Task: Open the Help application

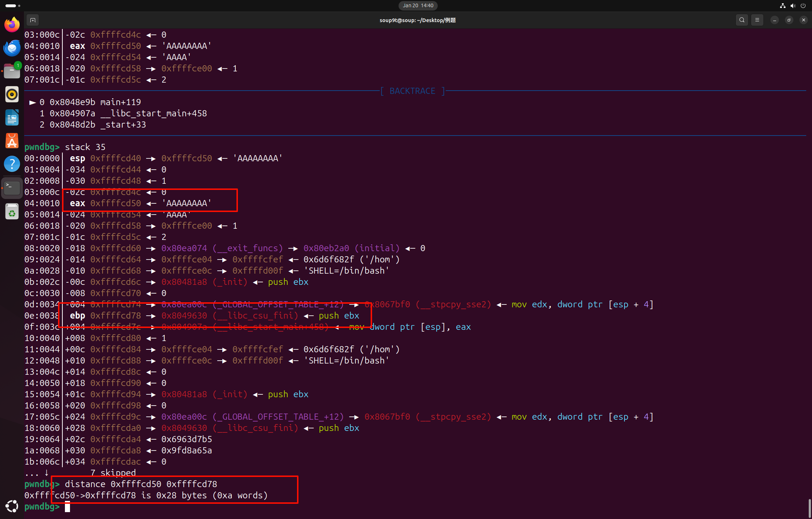Action: [x=12, y=164]
